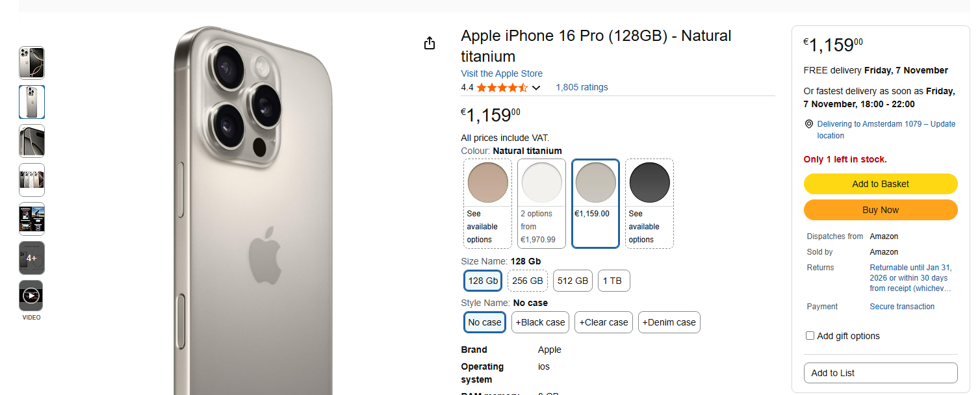980x395 pixels.
Task: Open the Add to List dropdown
Action: point(881,373)
